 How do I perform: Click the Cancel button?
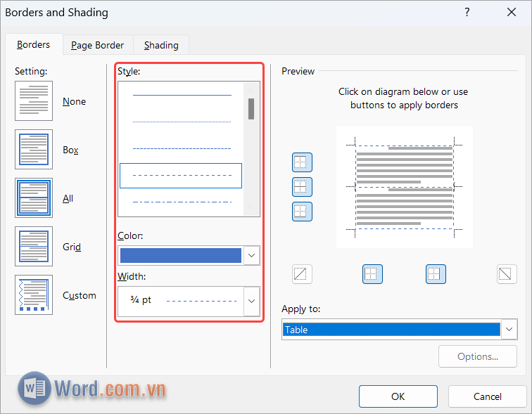pos(487,396)
